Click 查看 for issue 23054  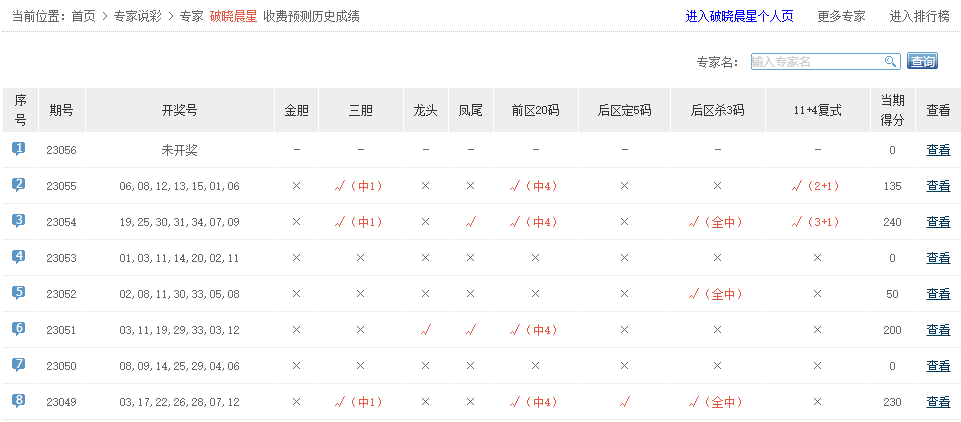pos(938,222)
